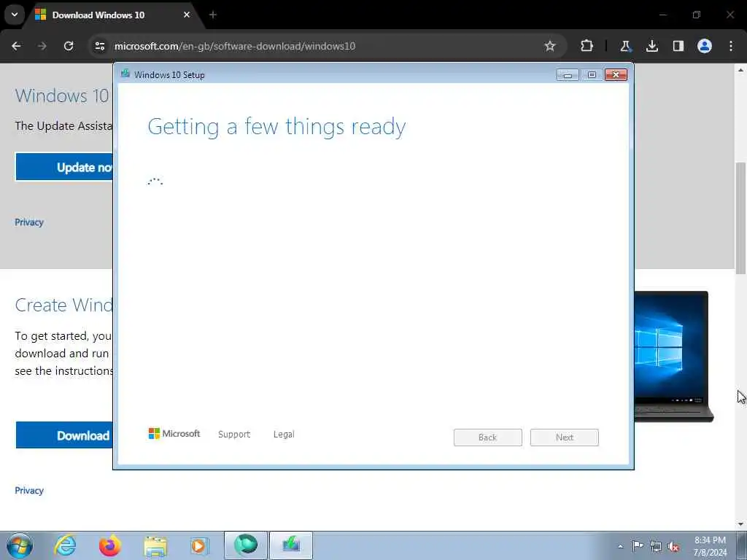
Task: Click the scrollbar down arrow on the webpage
Action: coord(741,524)
